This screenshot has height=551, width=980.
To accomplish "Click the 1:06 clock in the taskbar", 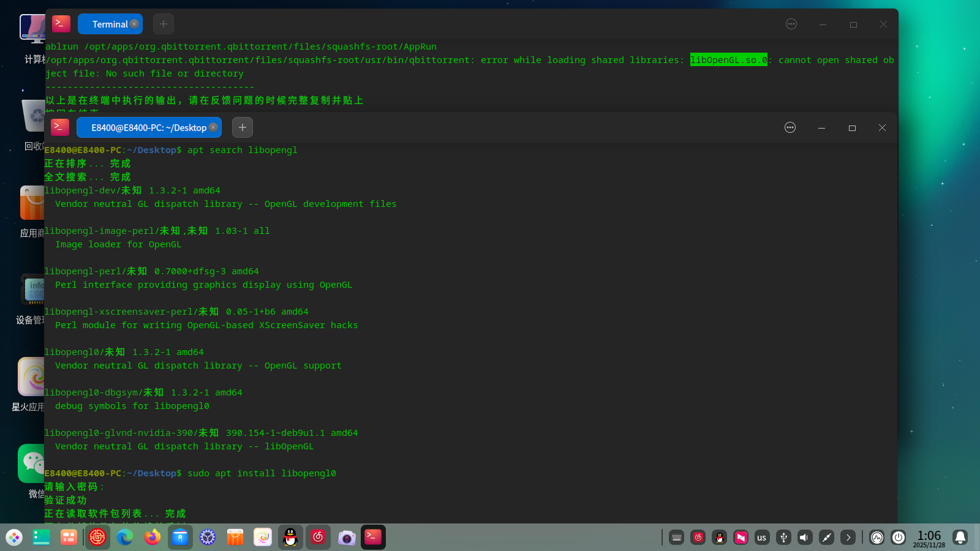I will 929,538.
